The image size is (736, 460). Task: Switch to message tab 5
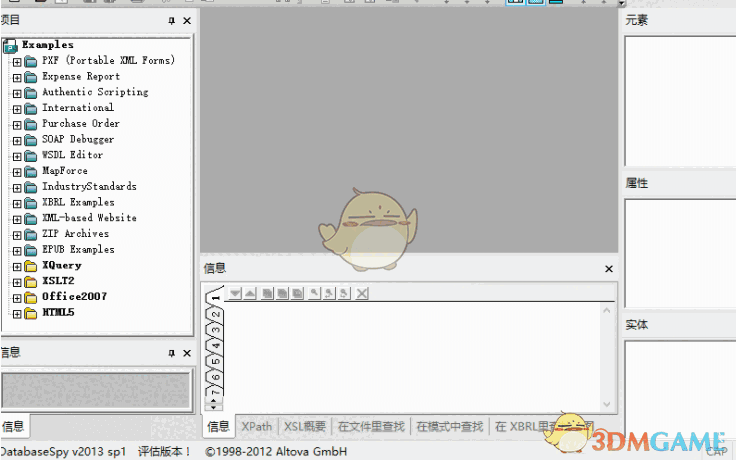215,361
